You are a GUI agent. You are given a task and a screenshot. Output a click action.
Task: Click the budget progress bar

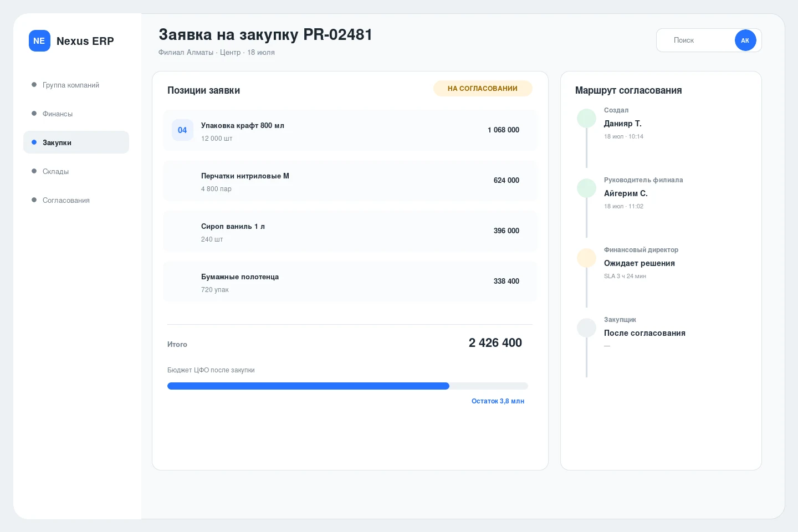[x=347, y=386]
